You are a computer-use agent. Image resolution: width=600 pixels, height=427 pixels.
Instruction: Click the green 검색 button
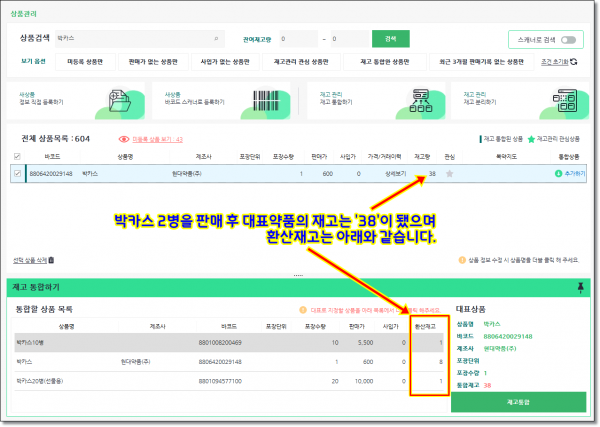[x=384, y=38]
